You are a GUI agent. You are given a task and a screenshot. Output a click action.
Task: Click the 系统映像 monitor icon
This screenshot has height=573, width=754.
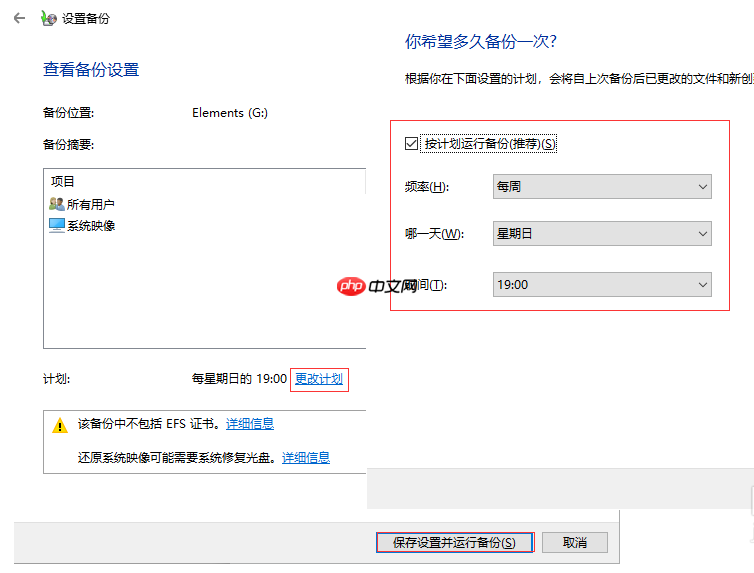[x=57, y=225]
